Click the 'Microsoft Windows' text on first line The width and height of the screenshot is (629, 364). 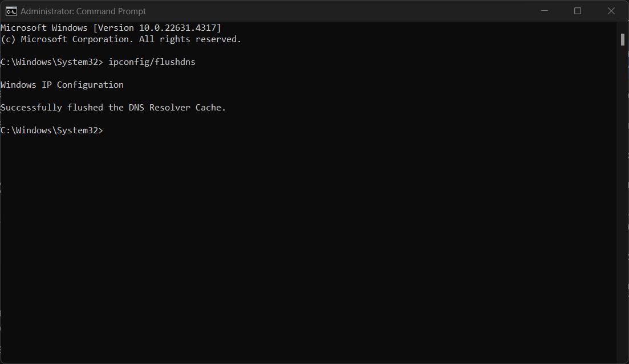(x=44, y=28)
